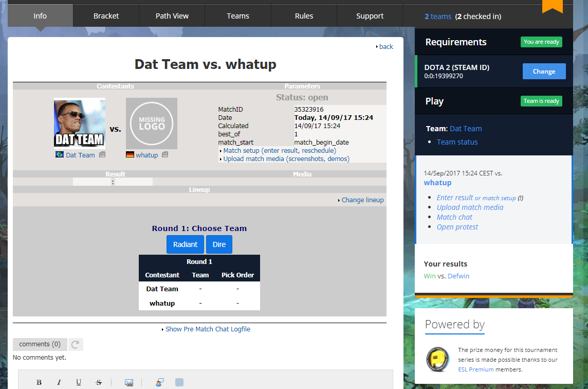Open the comments (0) tab
Screen dimensions: 588x389
point(40,344)
